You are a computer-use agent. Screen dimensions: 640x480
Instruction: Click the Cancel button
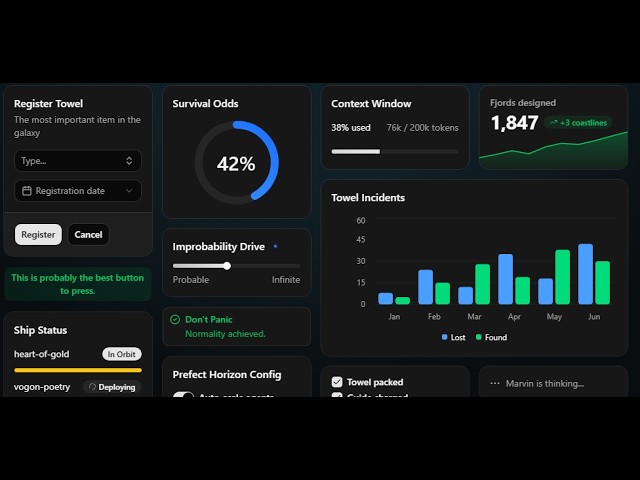tap(88, 235)
